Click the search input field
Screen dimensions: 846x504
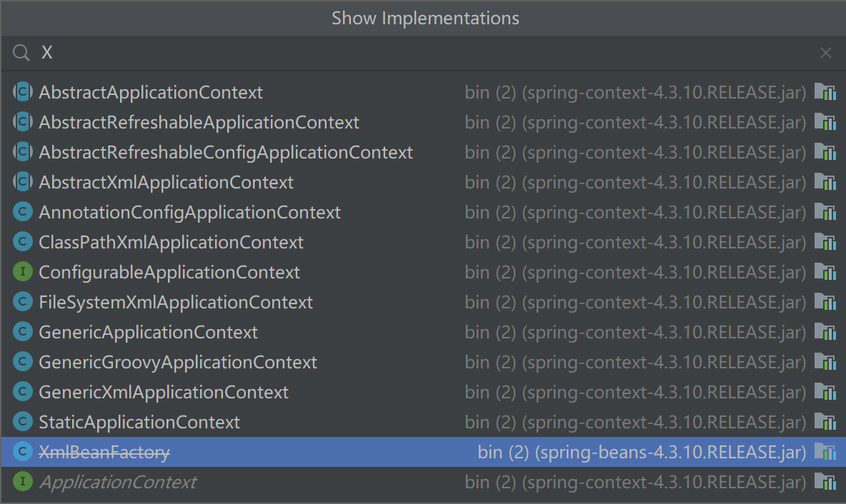pos(422,53)
